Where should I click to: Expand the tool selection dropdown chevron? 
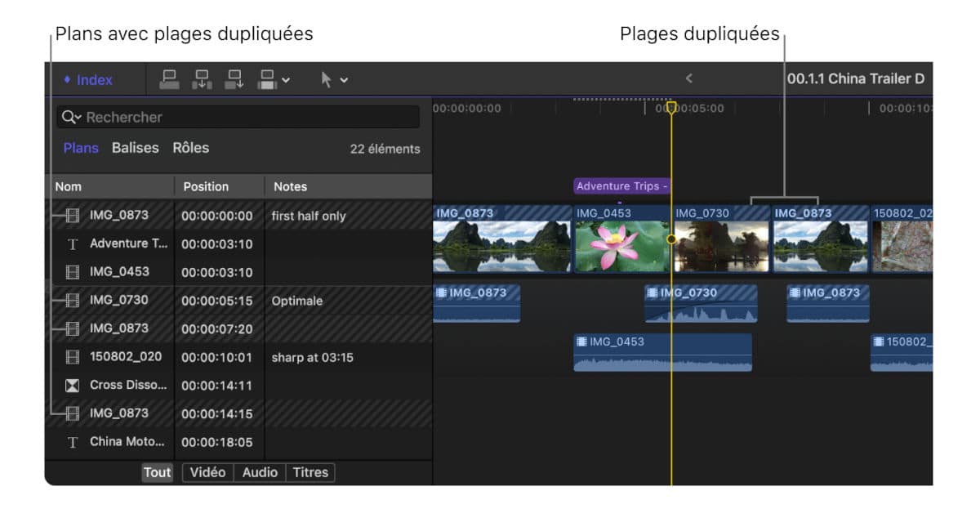(x=344, y=80)
